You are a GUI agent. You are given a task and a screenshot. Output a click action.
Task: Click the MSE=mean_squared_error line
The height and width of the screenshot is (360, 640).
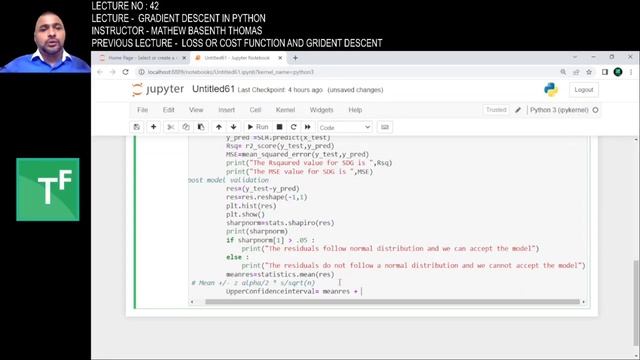tap(298, 154)
